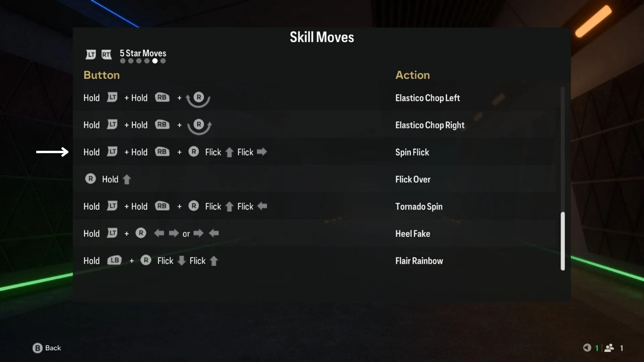Click the B Back button icon
This screenshot has height=362, width=644.
point(37,347)
